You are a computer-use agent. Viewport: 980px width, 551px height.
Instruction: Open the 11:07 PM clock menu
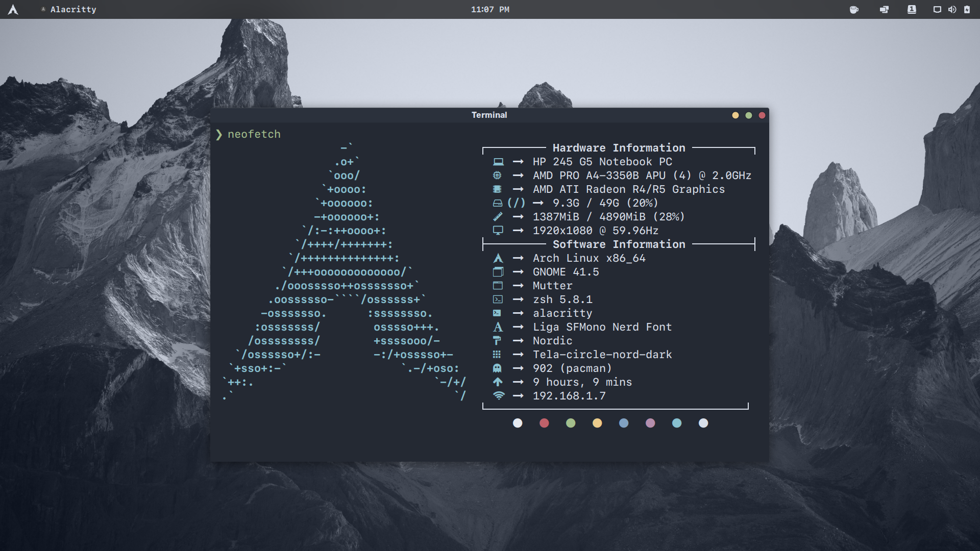pos(489,9)
